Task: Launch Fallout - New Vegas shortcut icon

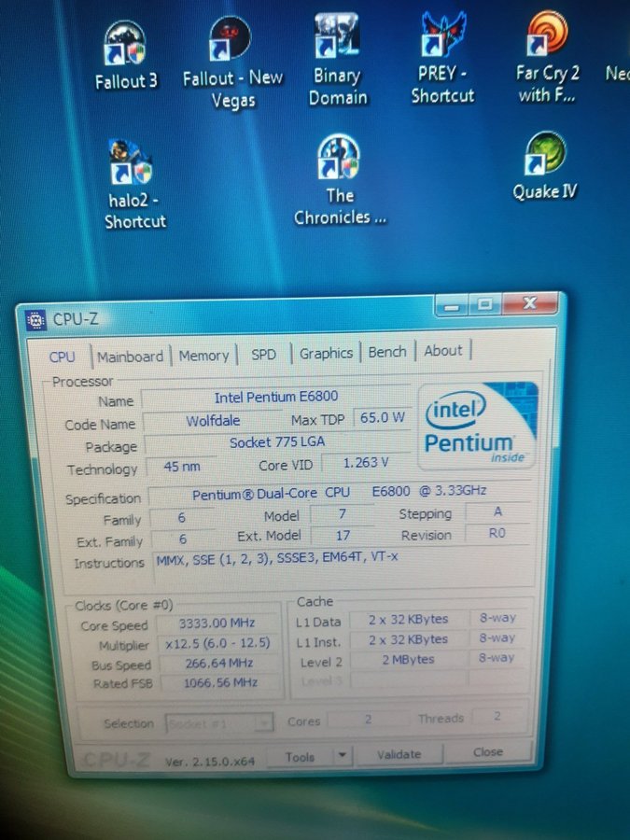Action: 232,63
